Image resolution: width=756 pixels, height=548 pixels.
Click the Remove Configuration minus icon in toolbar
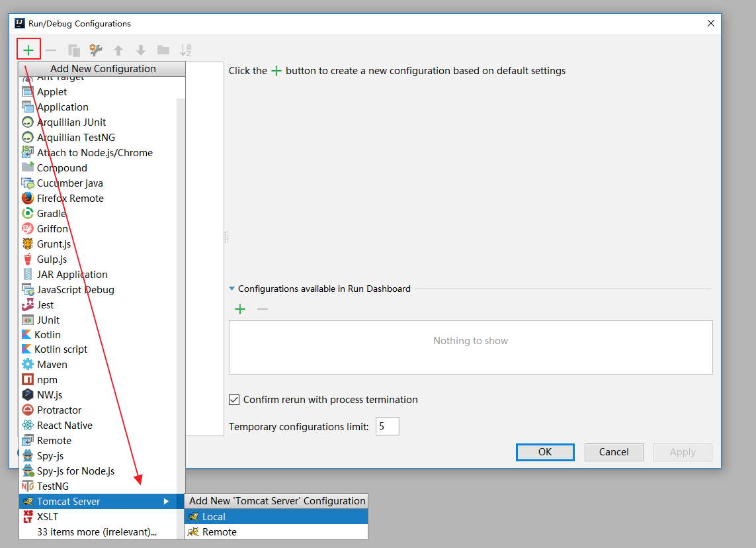click(51, 50)
